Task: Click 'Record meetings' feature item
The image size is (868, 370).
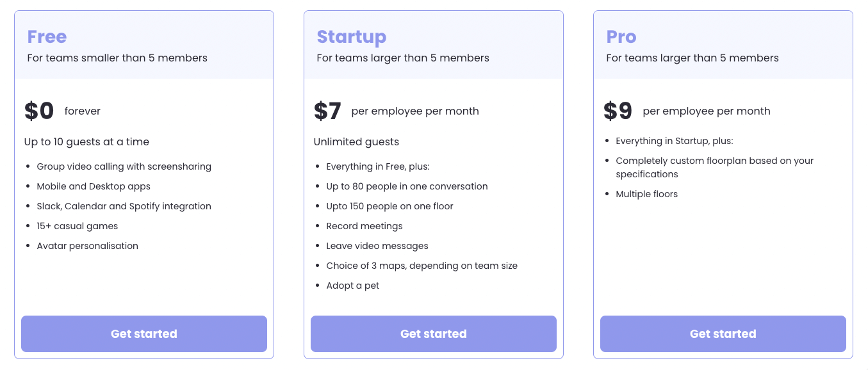Action: (364, 226)
